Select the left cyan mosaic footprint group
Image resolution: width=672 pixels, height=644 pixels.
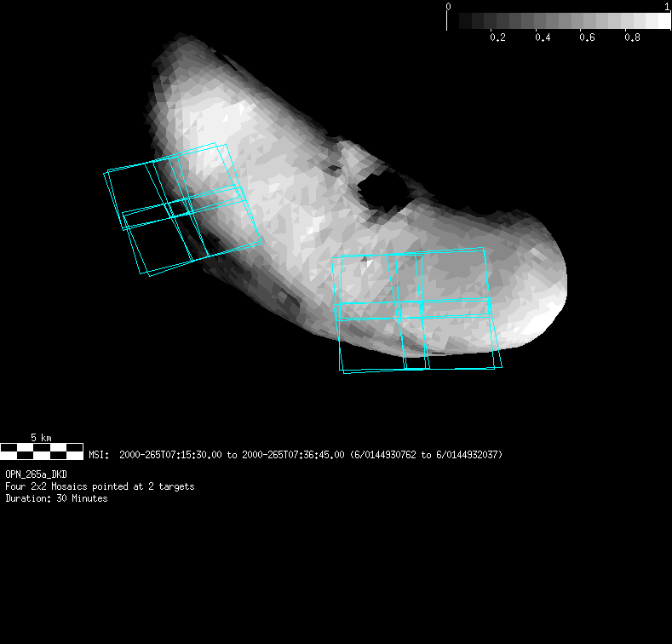(182, 210)
